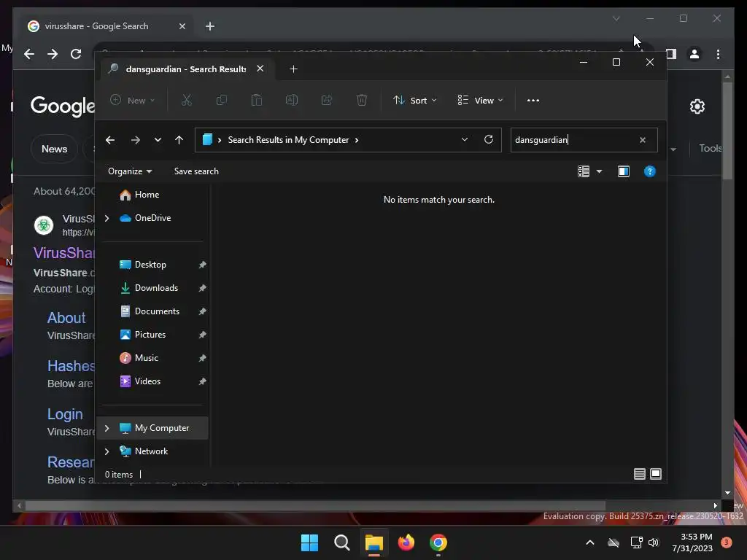The width and height of the screenshot is (747, 560).
Task: Open recent locations dropdown arrow
Action: tap(158, 140)
